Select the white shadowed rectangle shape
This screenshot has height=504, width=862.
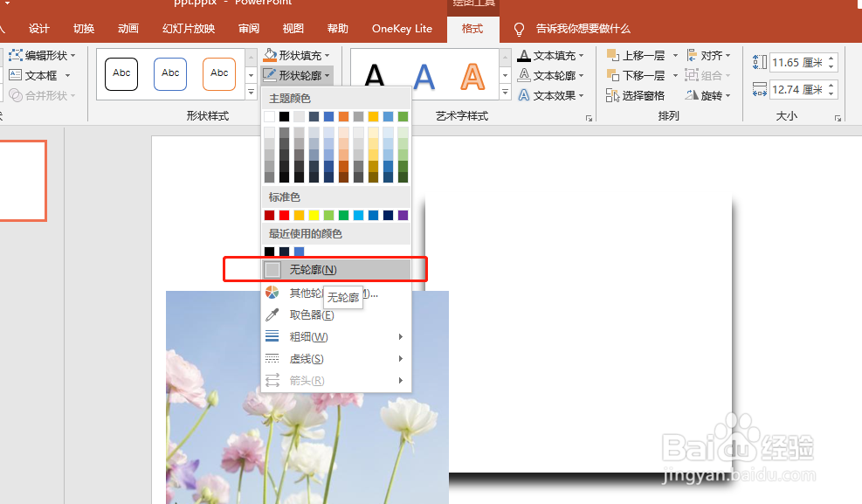click(x=578, y=334)
